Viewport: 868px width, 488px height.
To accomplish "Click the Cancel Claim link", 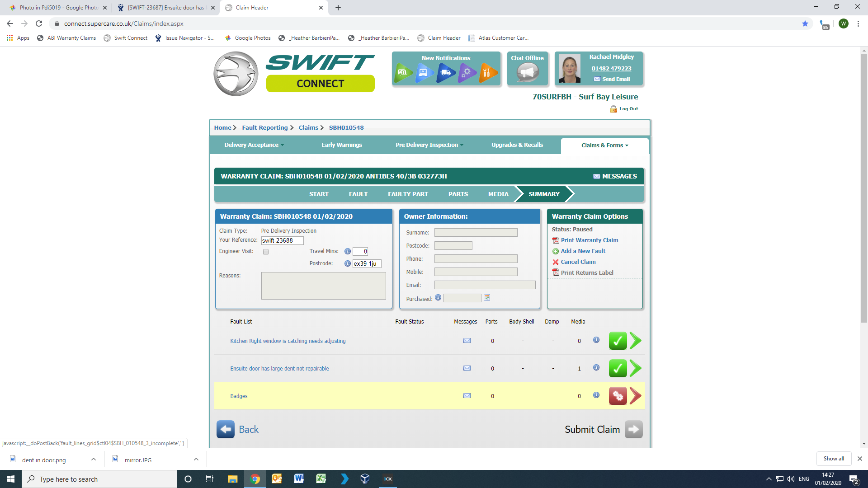I will pyautogui.click(x=578, y=262).
